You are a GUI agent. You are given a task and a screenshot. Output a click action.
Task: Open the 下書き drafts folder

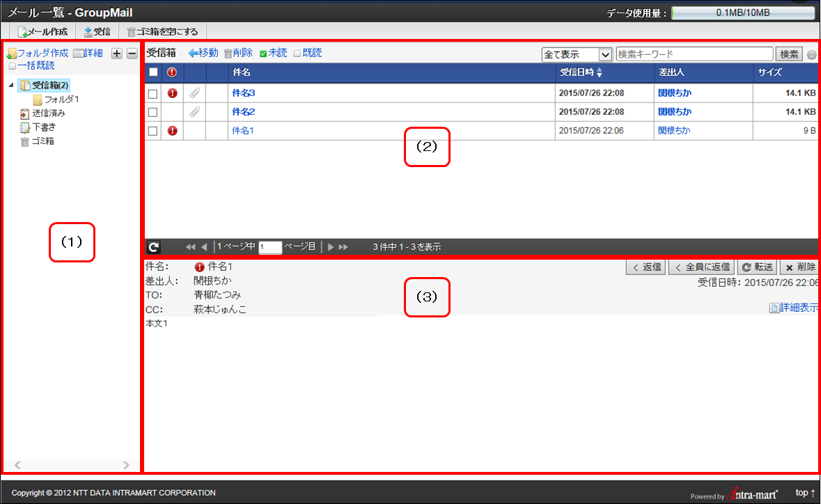click(x=38, y=127)
